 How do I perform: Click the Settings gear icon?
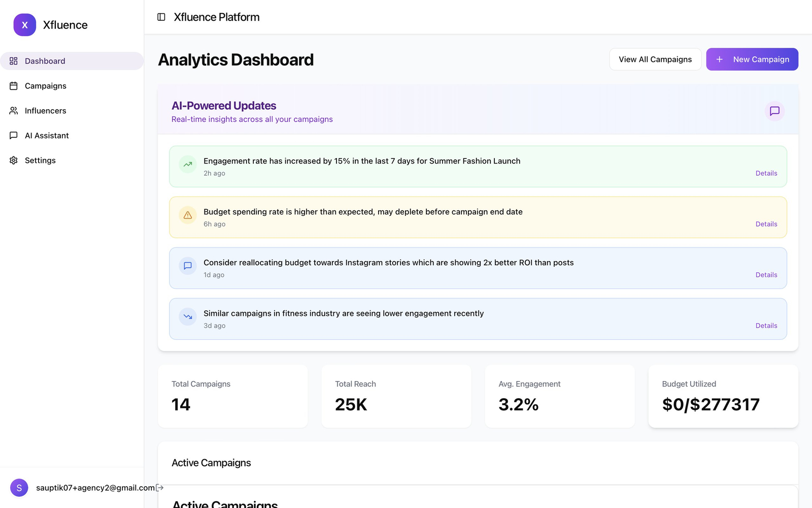pyautogui.click(x=14, y=161)
